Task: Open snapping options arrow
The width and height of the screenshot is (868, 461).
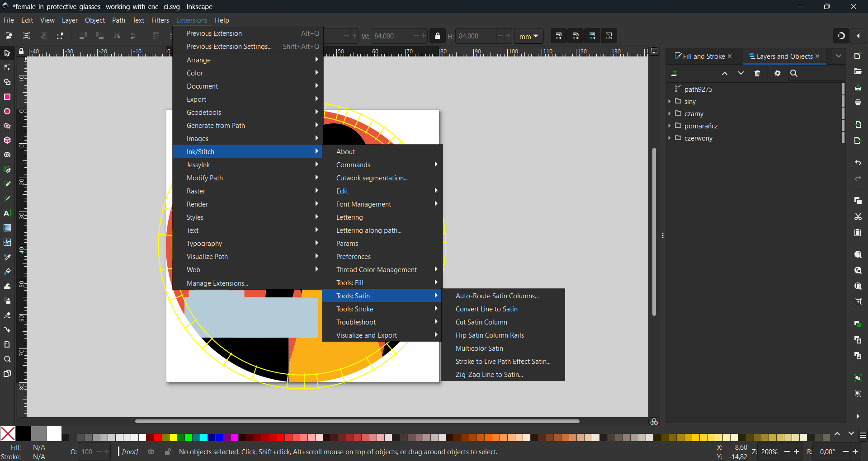Action: click(859, 36)
